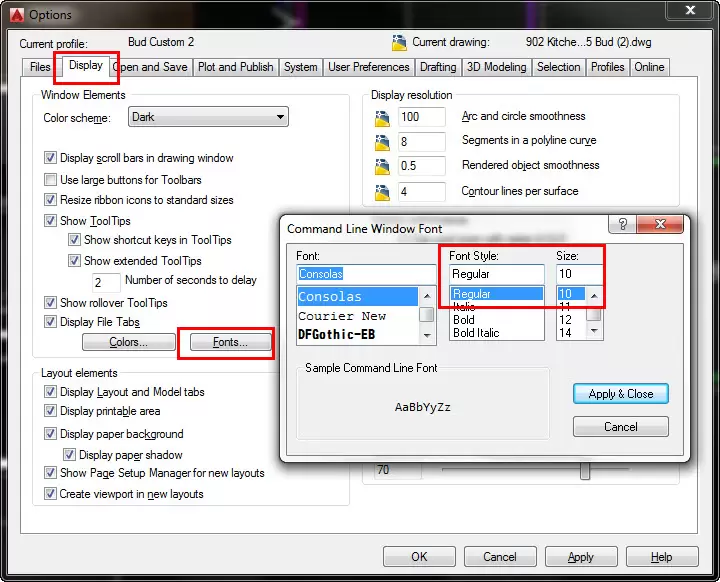
Task: Open the Plot and Publish tab
Action: [235, 67]
